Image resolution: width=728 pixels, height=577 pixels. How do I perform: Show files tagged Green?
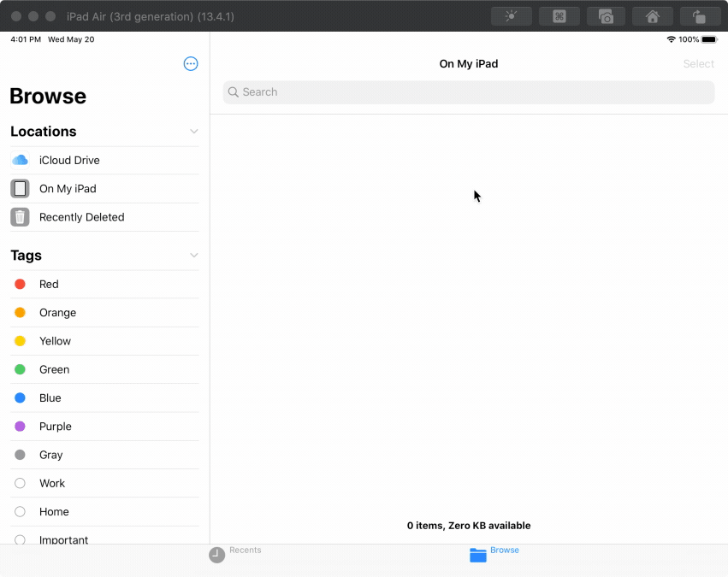coord(104,369)
